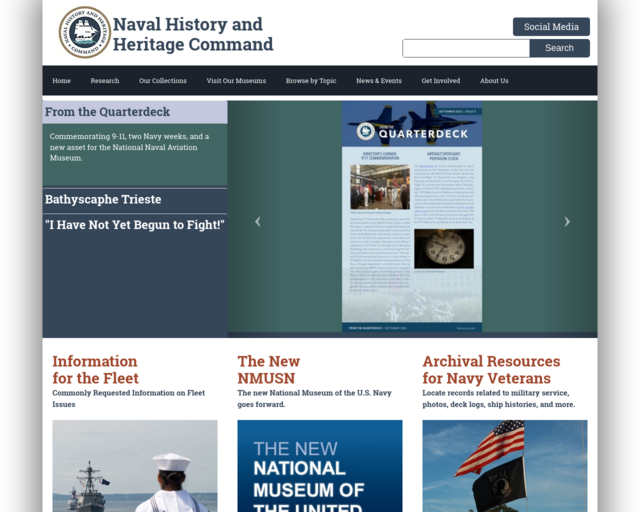This screenshot has height=512, width=640.
Task: Open the Research menu
Action: pos(105,81)
